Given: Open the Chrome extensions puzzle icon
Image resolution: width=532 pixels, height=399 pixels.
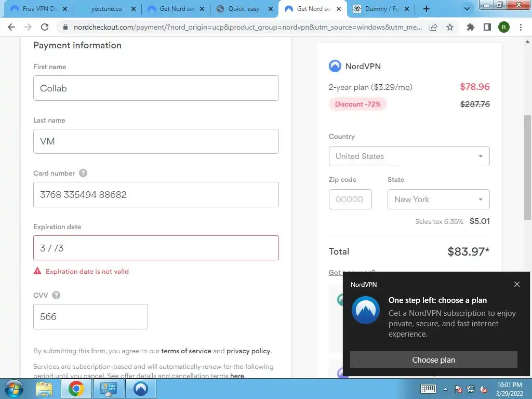Looking at the screenshot, I should pyautogui.click(x=470, y=27).
